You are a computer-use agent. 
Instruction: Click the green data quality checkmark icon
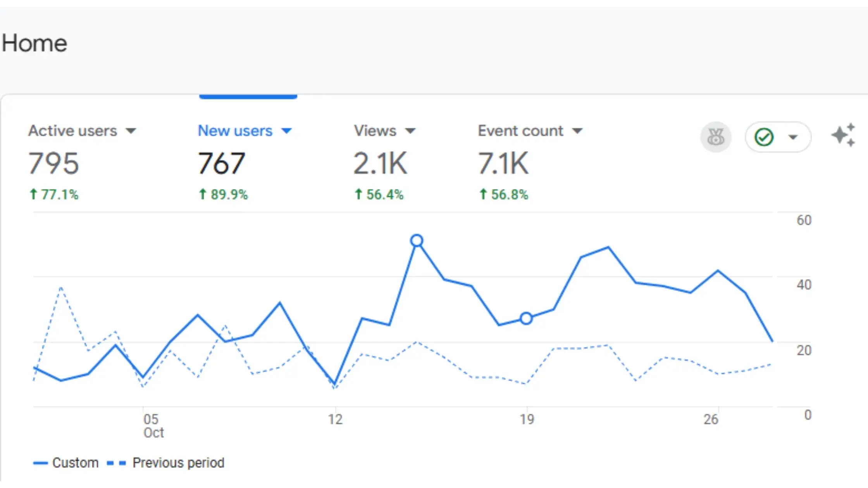pyautogui.click(x=764, y=137)
